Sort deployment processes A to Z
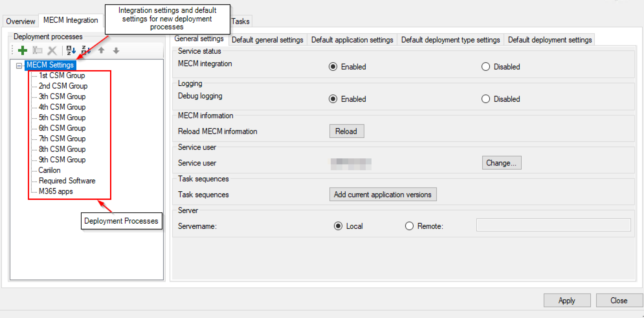644x318 pixels. 71,50
